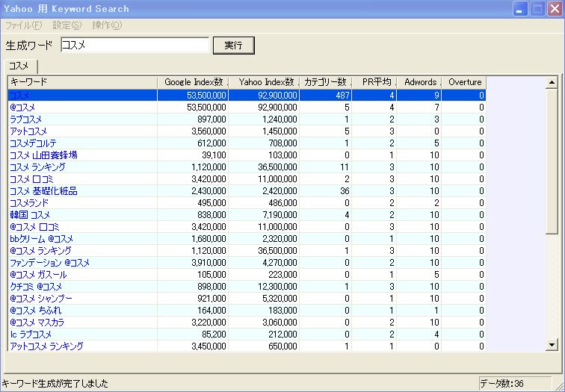The height and width of the screenshot is (392, 565).
Task: Select the コスメ ランキング keyword
Action: [x=37, y=167]
